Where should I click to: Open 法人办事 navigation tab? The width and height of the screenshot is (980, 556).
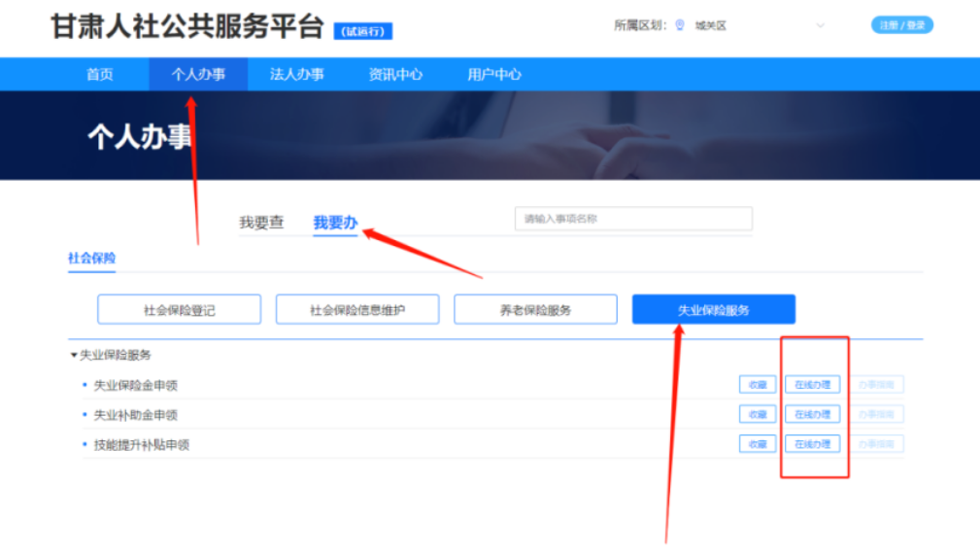(x=297, y=75)
